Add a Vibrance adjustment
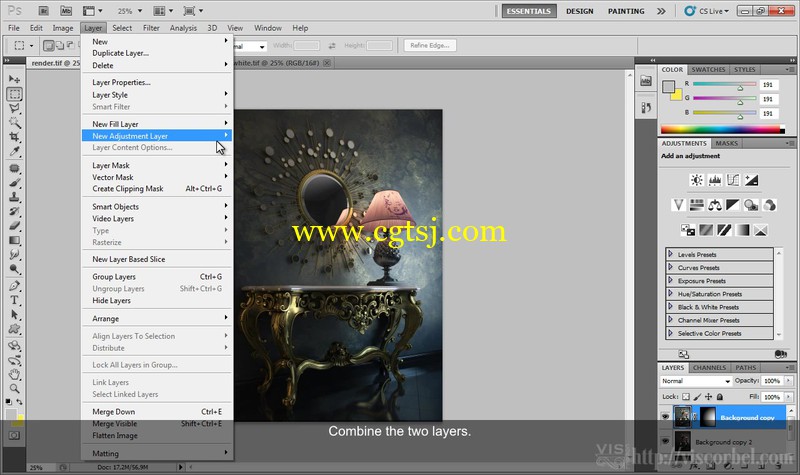 (x=678, y=205)
